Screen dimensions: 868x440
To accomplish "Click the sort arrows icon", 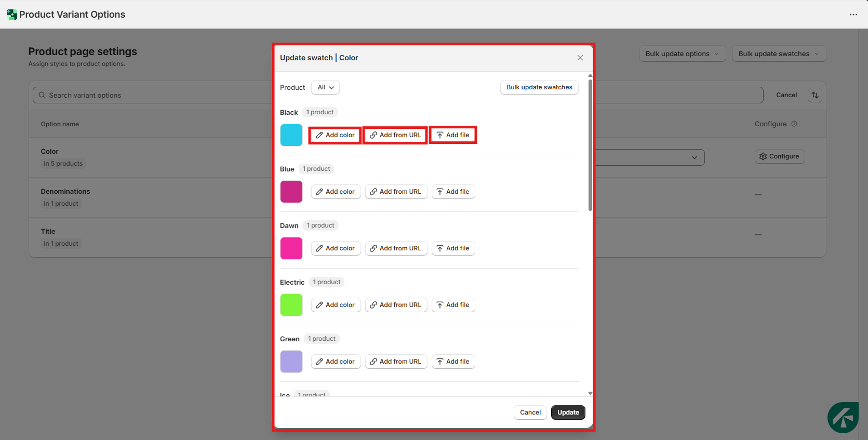I will tap(814, 95).
